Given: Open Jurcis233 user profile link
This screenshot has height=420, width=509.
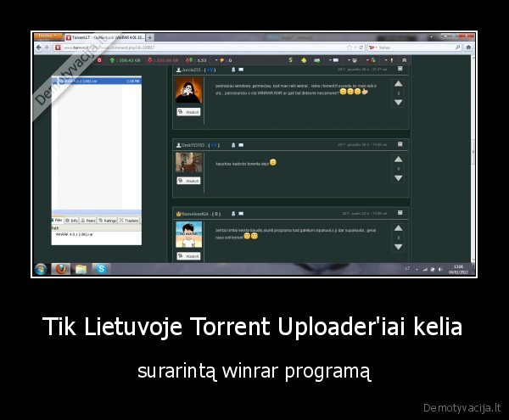Looking at the screenshot, I should click(191, 70).
